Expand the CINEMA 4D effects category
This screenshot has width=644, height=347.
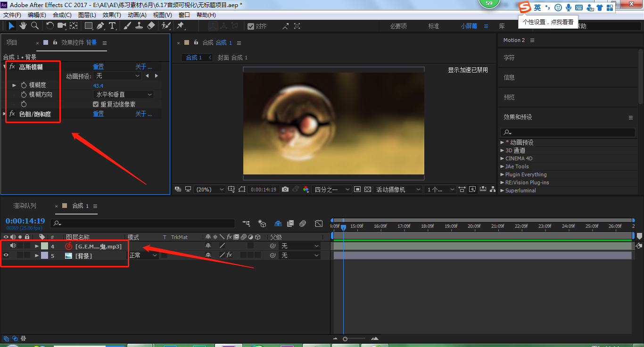click(x=502, y=158)
